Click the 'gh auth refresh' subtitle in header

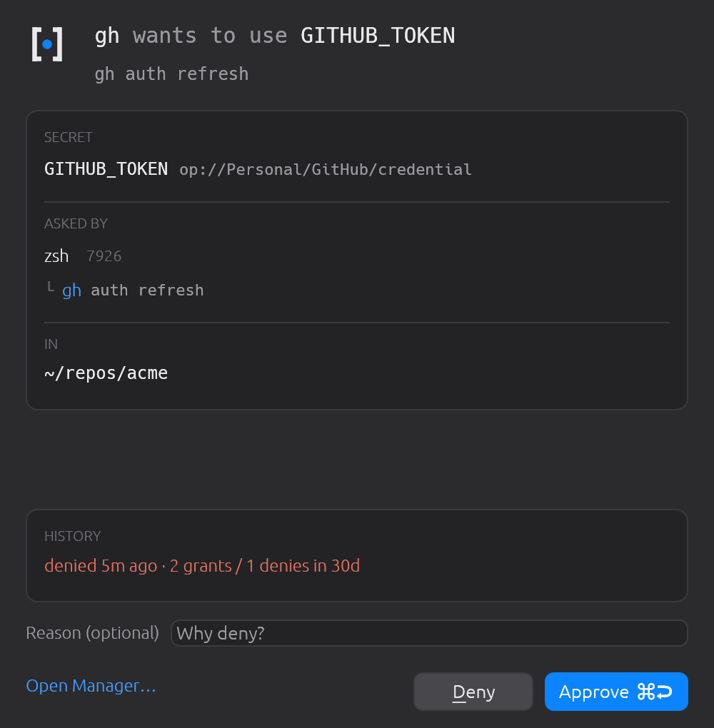pos(171,74)
